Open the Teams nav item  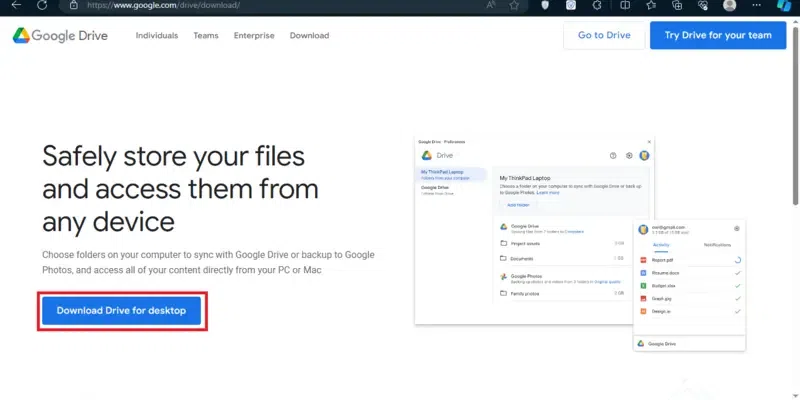click(206, 36)
